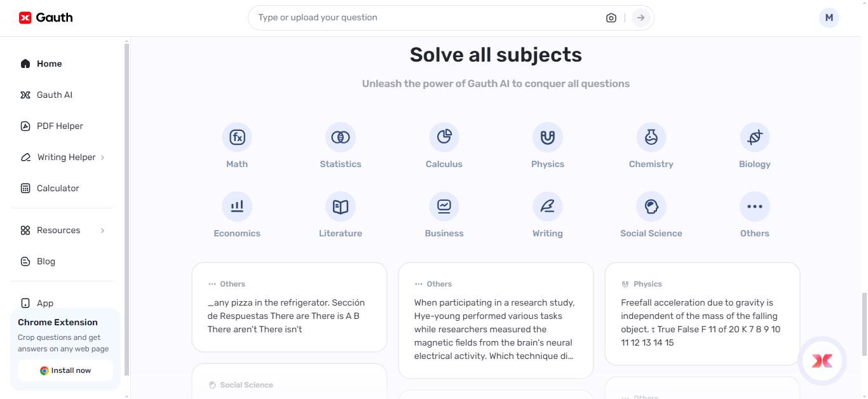This screenshot has height=399, width=868.
Task: Open the Home sidebar item
Action: [50, 64]
